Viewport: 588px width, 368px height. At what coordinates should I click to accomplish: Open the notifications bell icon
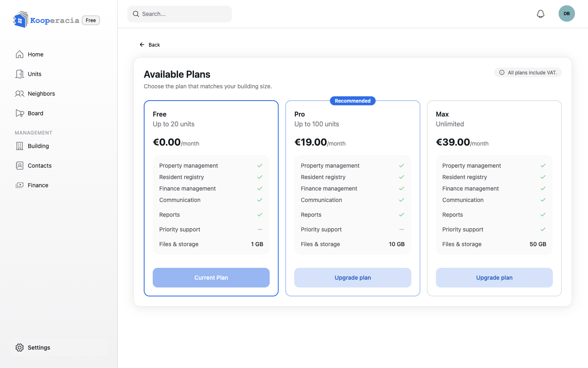click(540, 14)
